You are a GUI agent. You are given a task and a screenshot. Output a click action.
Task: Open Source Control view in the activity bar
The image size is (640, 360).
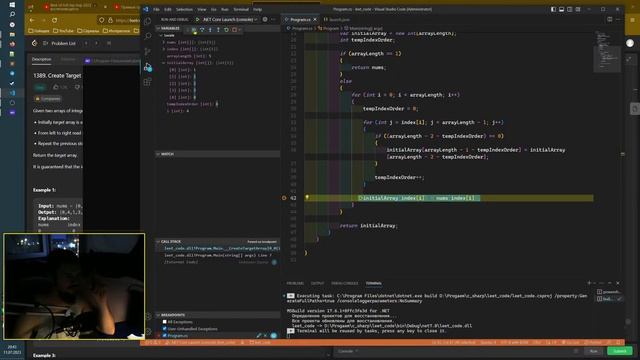[x=148, y=51]
